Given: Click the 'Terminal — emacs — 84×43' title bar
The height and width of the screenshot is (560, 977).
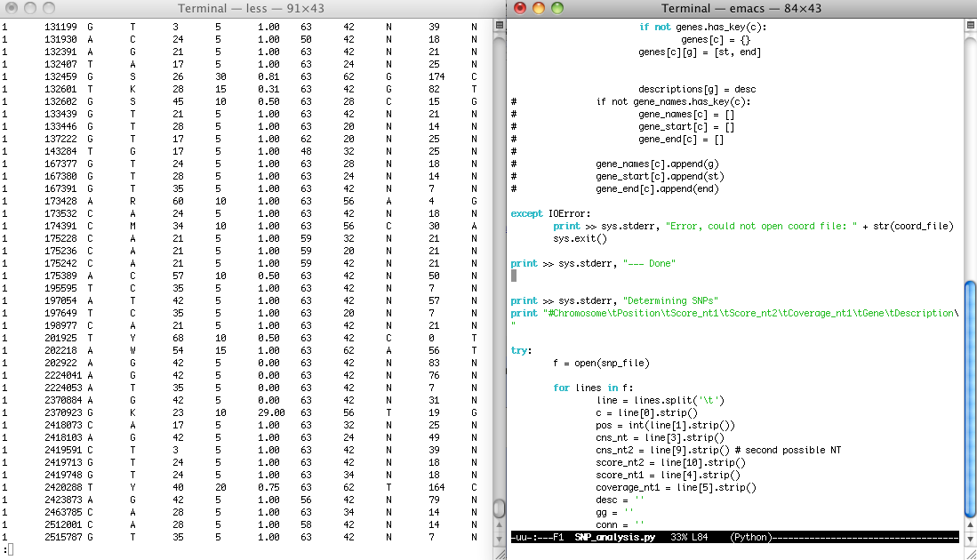Looking at the screenshot, I should (741, 8).
